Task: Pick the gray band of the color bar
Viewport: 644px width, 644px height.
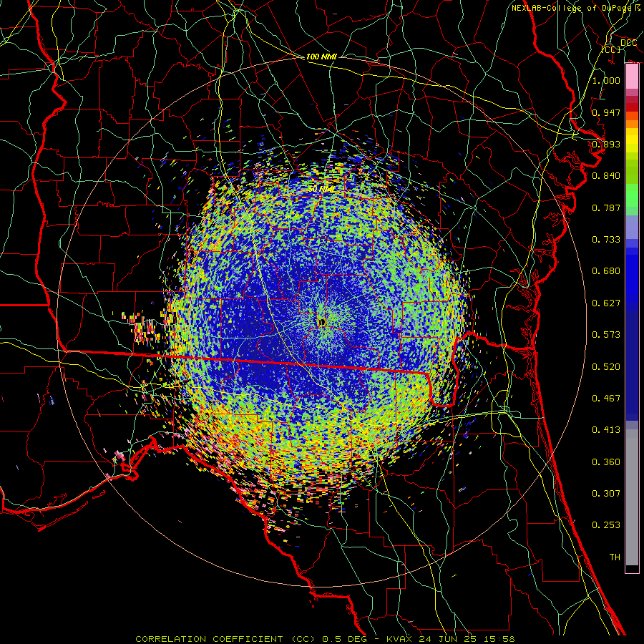Action: [632, 497]
